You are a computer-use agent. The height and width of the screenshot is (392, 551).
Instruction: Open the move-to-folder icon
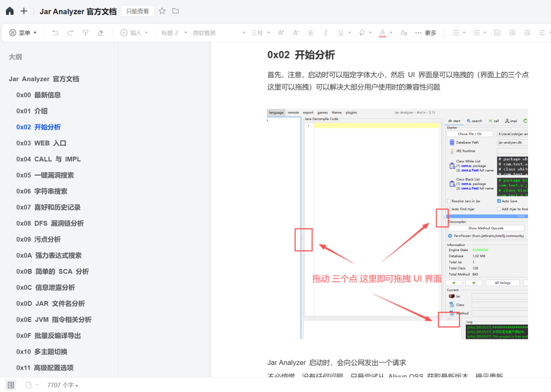click(x=176, y=11)
